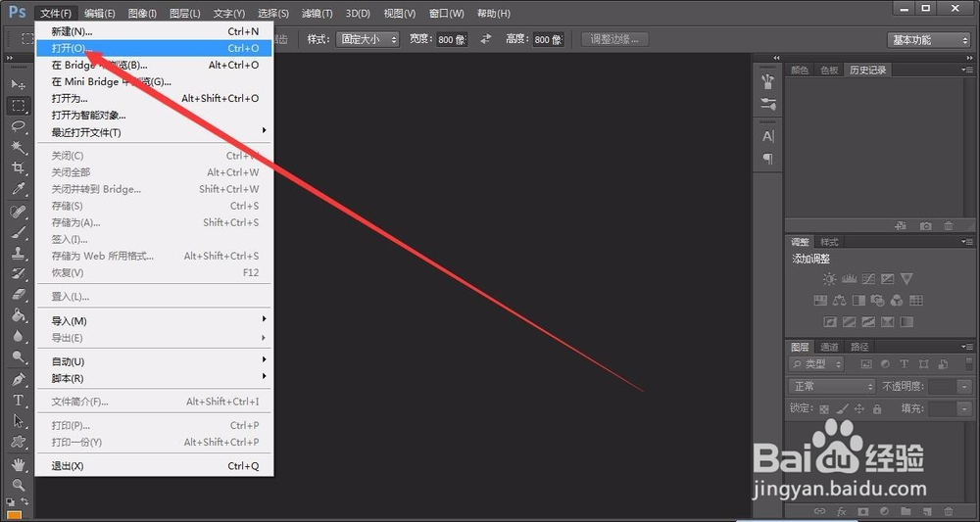Screen dimensions: 980x522
Task: Select the Clone Stamp tool
Action: point(18,253)
